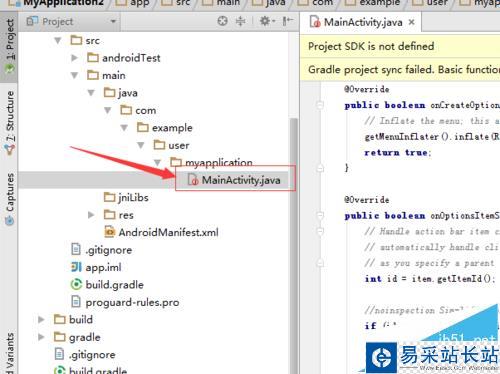Hide the Project panel with the pin icon
Image resolution: width=500 pixels, height=374 pixels.
[x=287, y=21]
